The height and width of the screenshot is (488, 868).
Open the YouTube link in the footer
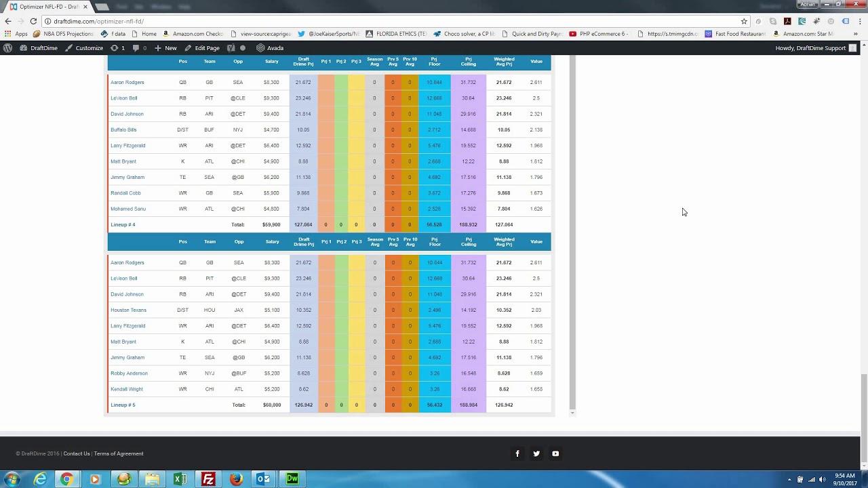point(555,453)
